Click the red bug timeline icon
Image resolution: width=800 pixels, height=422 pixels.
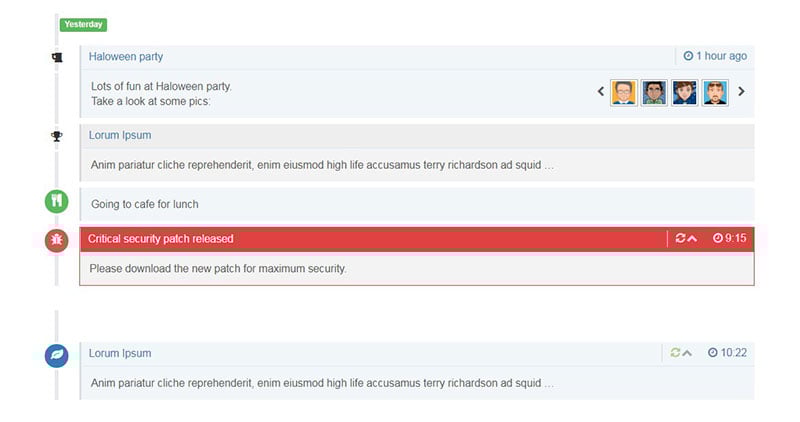click(x=57, y=240)
